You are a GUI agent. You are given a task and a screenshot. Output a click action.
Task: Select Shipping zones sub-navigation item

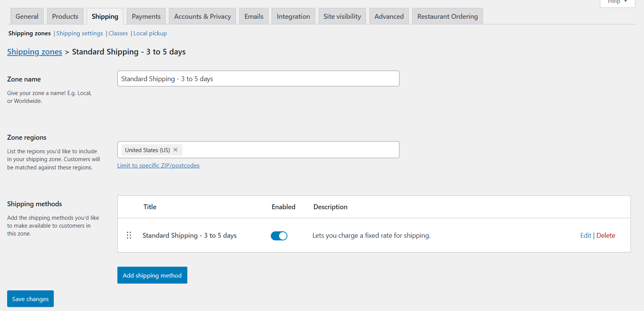(29, 33)
